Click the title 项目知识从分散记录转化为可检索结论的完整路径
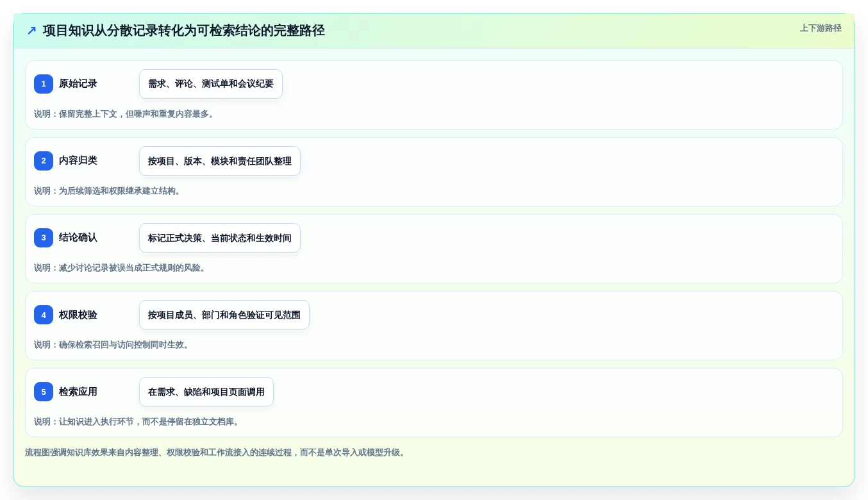 [184, 31]
